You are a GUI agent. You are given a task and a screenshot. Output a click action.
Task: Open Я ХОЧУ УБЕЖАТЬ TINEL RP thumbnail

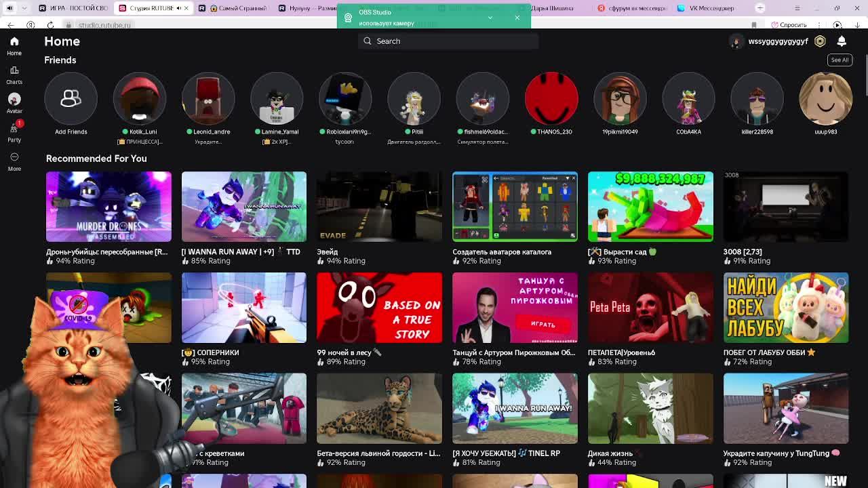[515, 409]
